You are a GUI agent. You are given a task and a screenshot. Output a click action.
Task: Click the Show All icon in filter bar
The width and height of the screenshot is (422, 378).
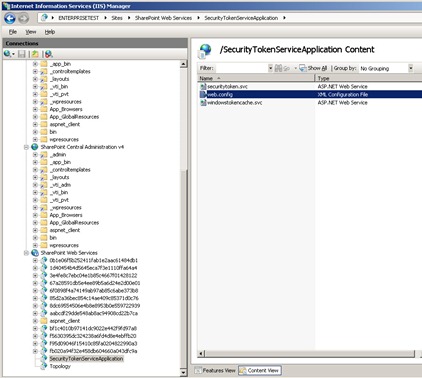tap(303, 68)
